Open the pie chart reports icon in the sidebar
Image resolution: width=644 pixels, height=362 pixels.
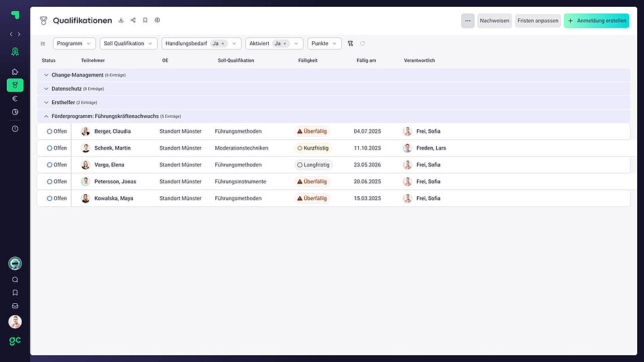pos(15,112)
